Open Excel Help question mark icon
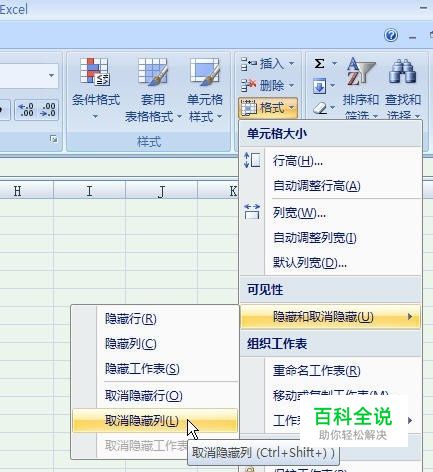The image size is (433, 472). point(391,35)
